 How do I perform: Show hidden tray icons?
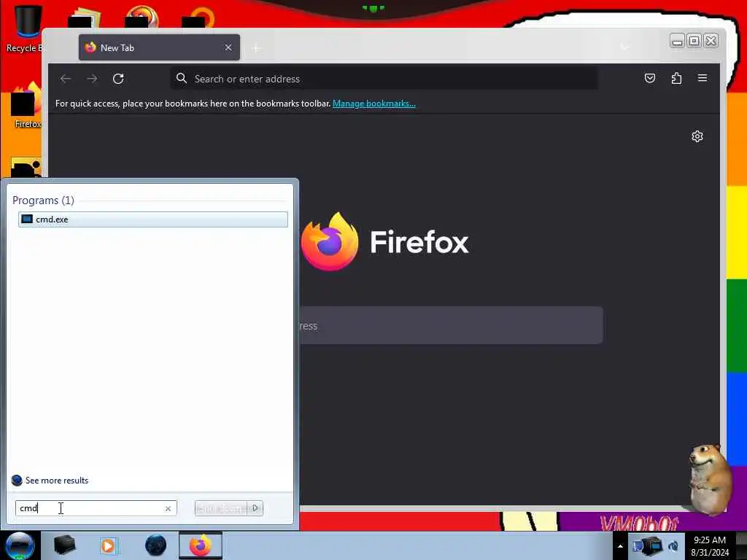click(x=620, y=546)
